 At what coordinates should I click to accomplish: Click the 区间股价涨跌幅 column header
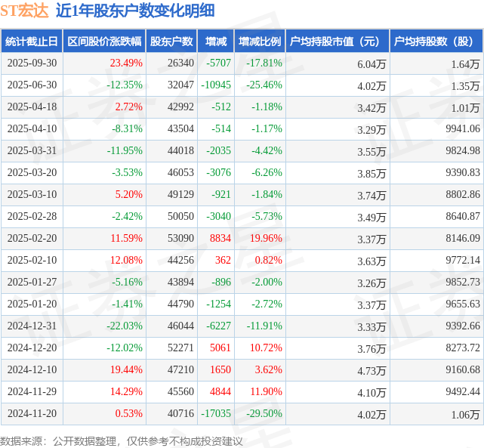click(x=104, y=42)
